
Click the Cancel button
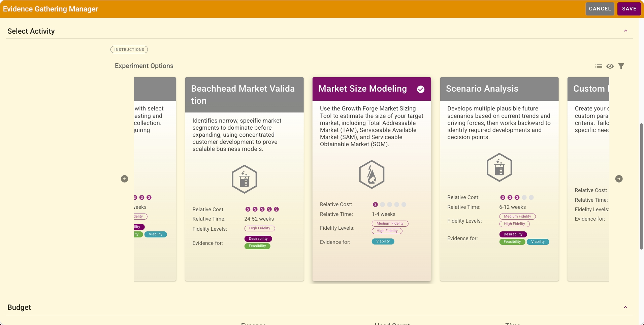point(600,9)
